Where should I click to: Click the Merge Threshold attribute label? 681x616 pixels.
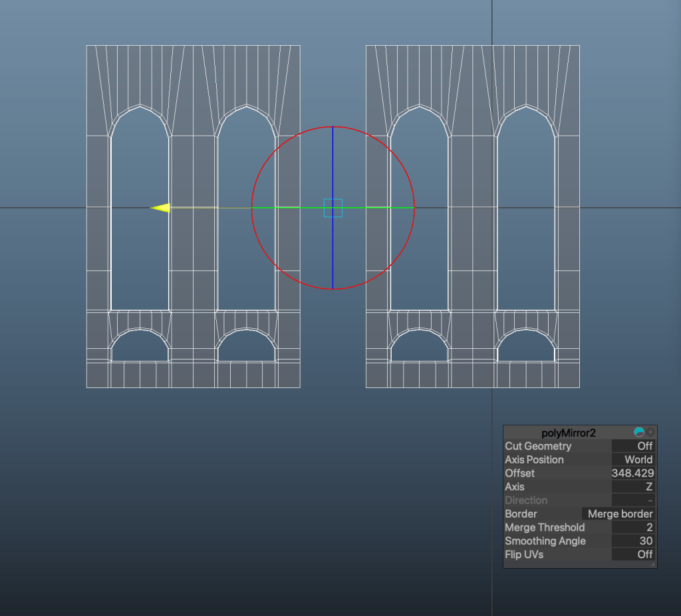tap(545, 528)
